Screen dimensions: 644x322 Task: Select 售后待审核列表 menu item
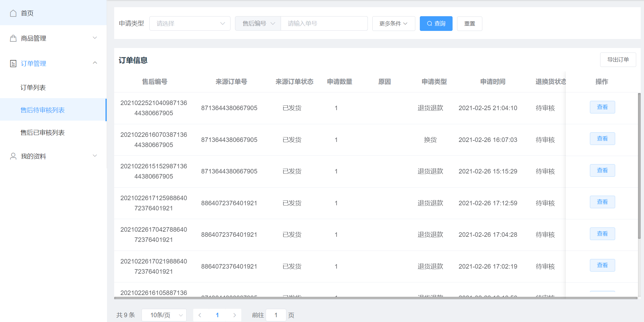(x=53, y=110)
